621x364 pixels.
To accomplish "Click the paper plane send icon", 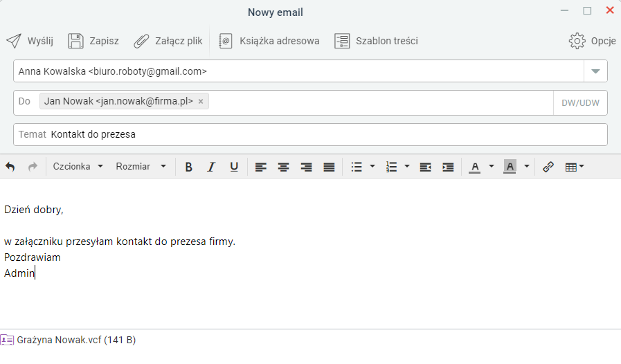I will [x=14, y=41].
